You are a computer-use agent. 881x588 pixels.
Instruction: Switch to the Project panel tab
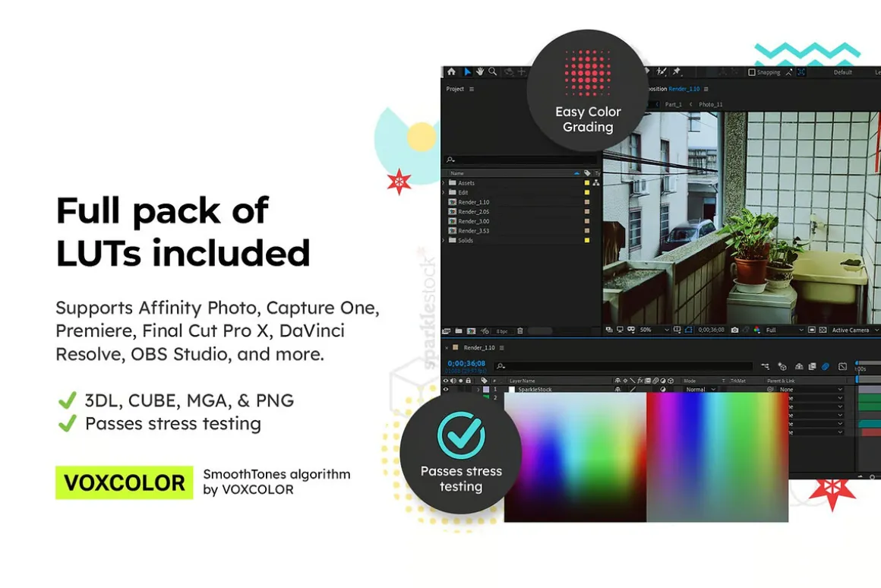click(x=454, y=89)
